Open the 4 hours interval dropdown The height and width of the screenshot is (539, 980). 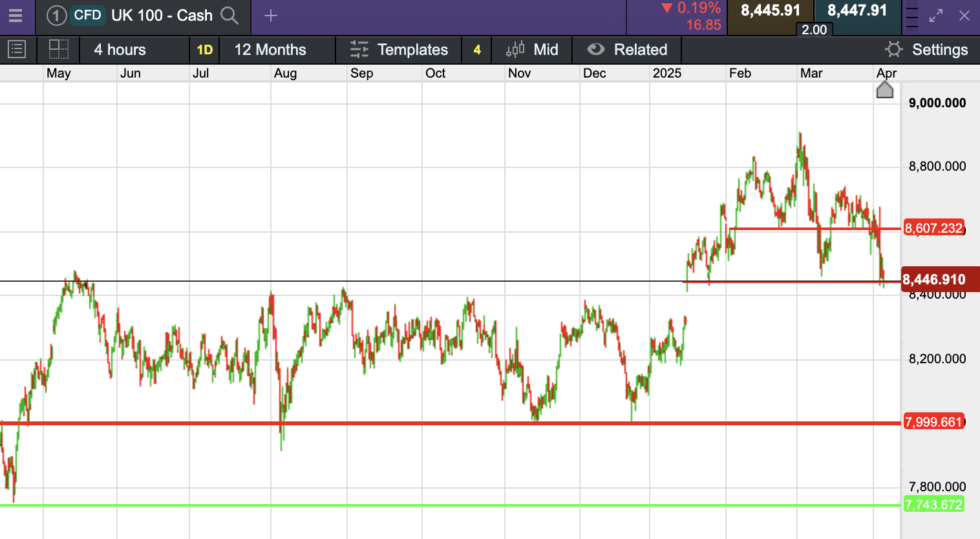pos(120,50)
